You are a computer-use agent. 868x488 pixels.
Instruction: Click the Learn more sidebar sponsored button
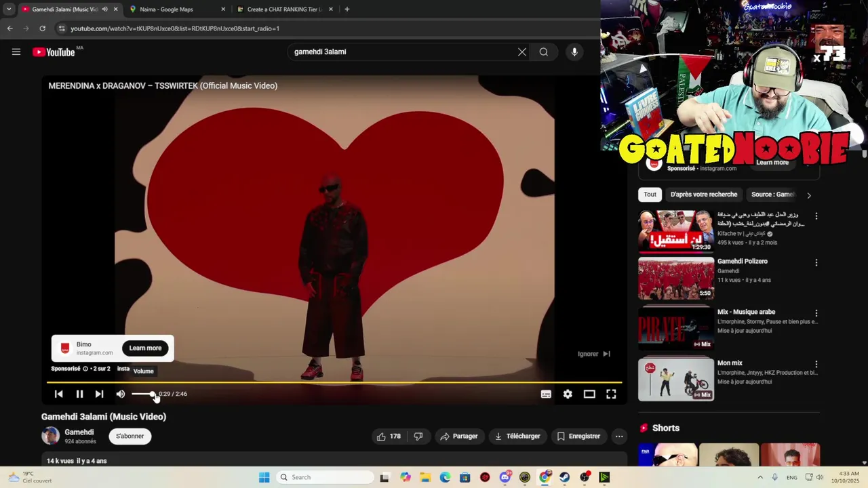click(x=772, y=163)
